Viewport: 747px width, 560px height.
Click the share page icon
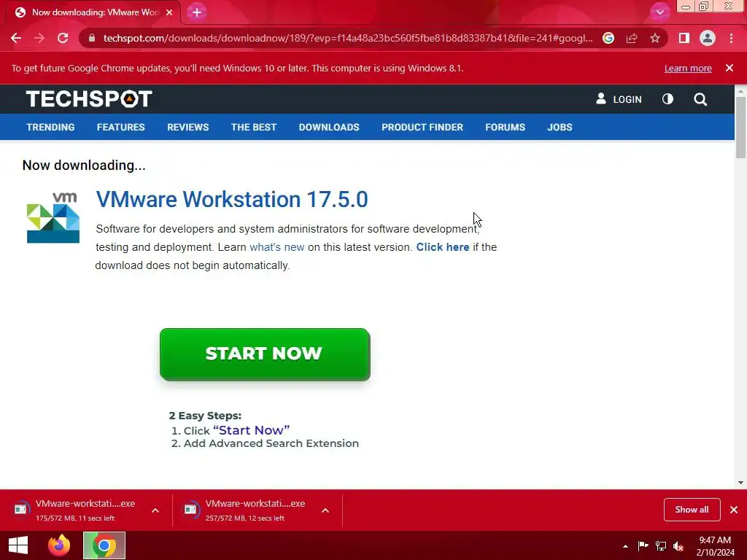(632, 38)
